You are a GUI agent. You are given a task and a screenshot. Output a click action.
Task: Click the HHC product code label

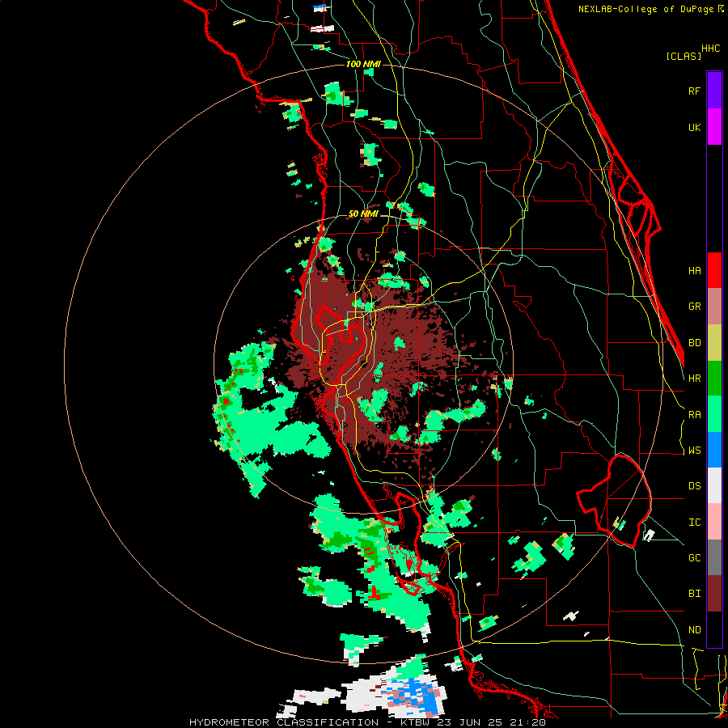(x=711, y=49)
